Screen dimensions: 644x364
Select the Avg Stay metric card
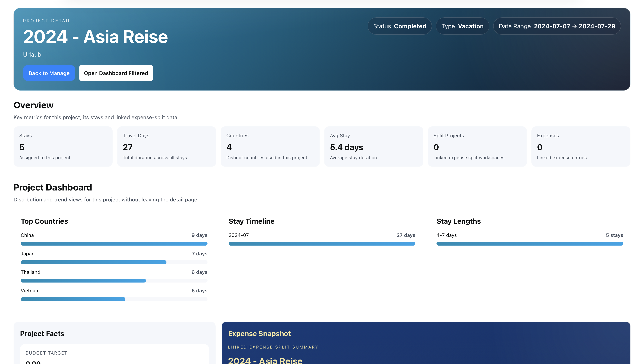pyautogui.click(x=373, y=147)
